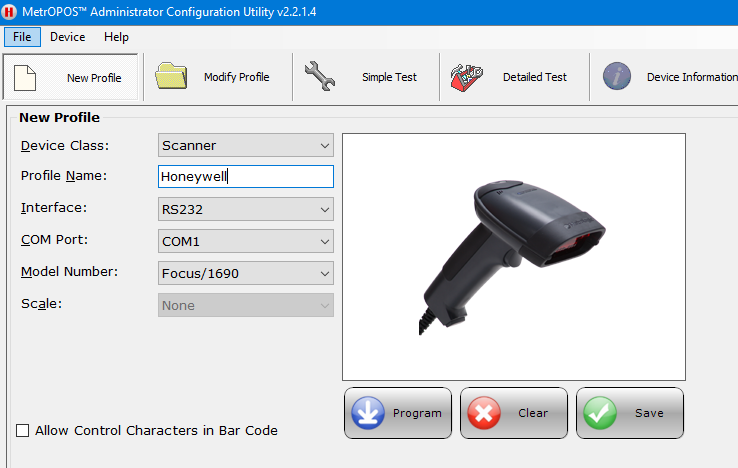The image size is (738, 468).
Task: Click the red X Clear icon
Action: (483, 413)
